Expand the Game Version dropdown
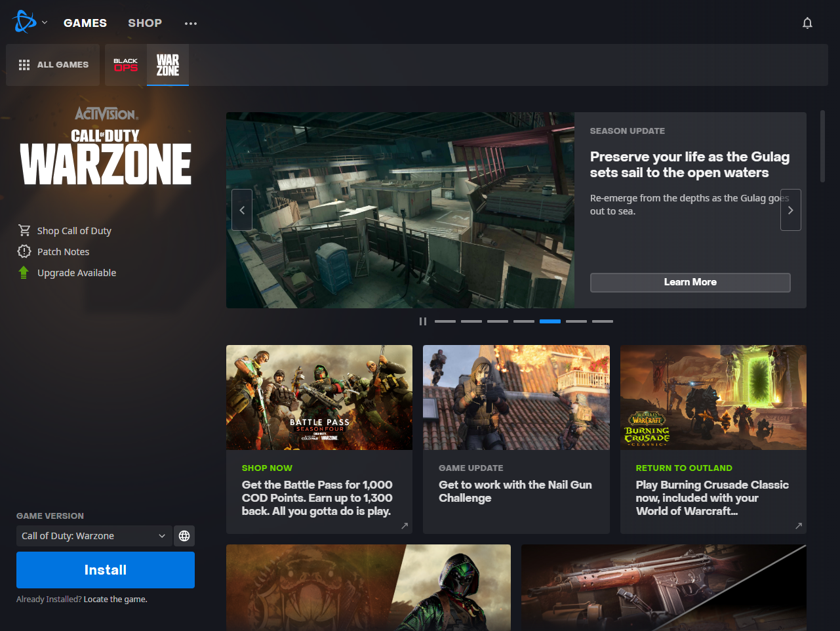 (94, 536)
